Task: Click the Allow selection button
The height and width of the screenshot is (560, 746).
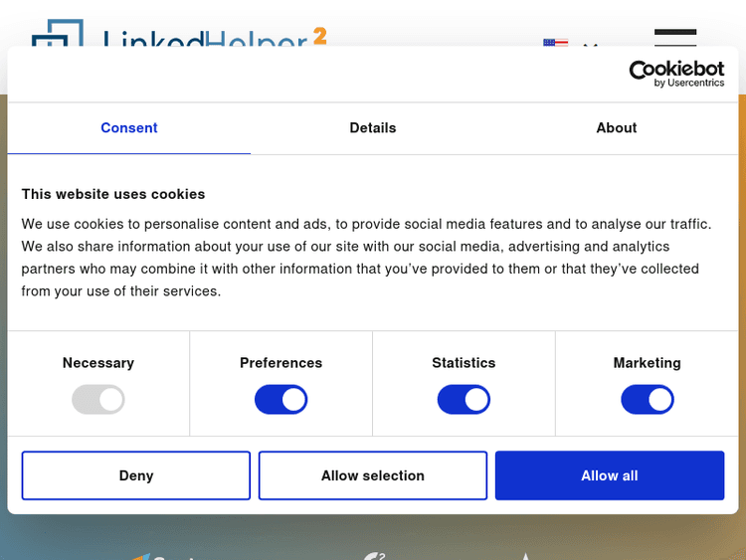Action: tap(373, 475)
